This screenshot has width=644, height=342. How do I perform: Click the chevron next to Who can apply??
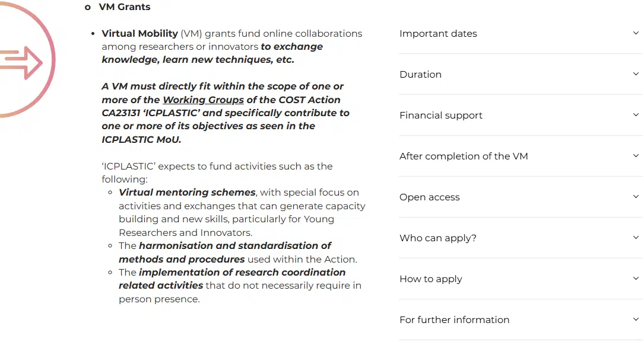click(x=636, y=237)
